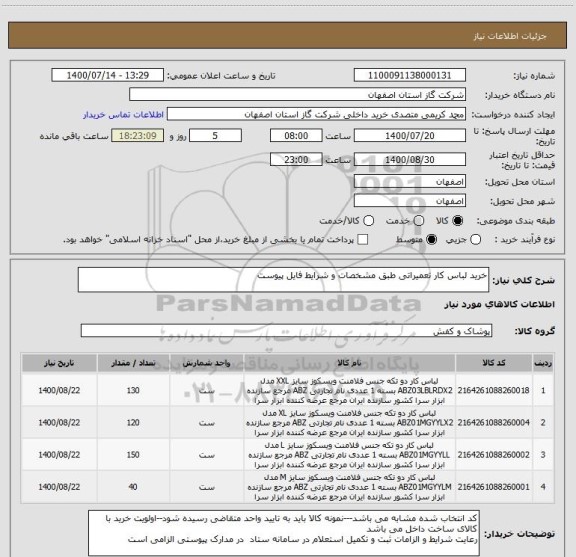Click the response deadline date 1400/07/20
Viewport: 576px width, 557px height.
point(410,136)
